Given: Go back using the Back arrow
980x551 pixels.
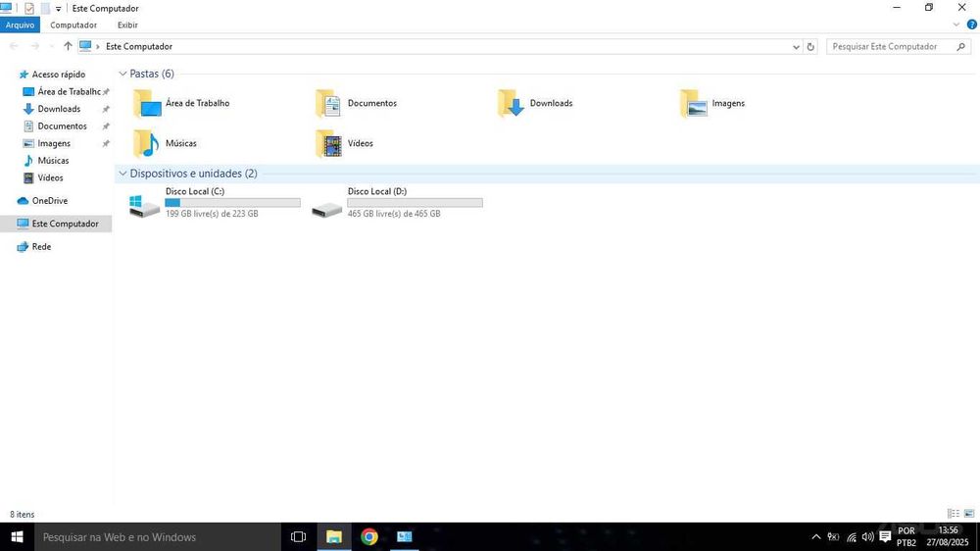Looking at the screenshot, I should click(14, 46).
